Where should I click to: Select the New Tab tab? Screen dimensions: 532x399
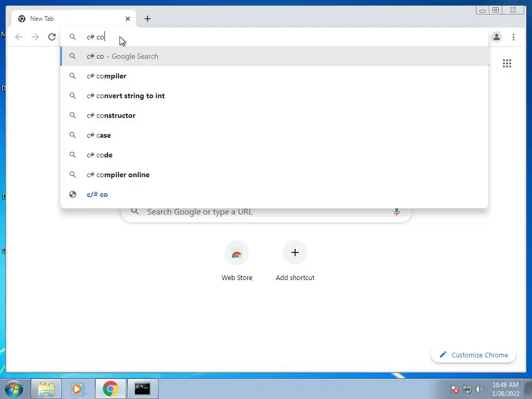[x=74, y=19]
